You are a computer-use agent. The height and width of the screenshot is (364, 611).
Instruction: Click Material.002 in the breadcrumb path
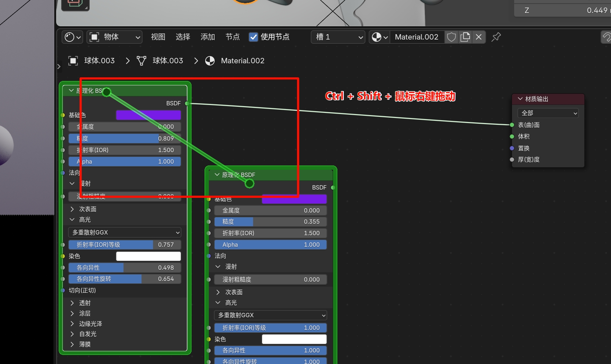click(242, 61)
